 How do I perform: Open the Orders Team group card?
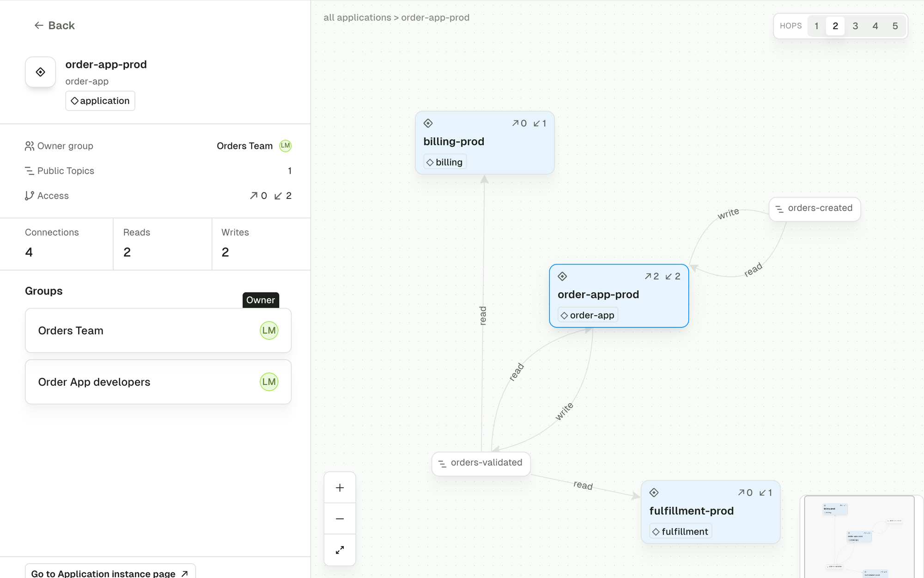tap(158, 331)
